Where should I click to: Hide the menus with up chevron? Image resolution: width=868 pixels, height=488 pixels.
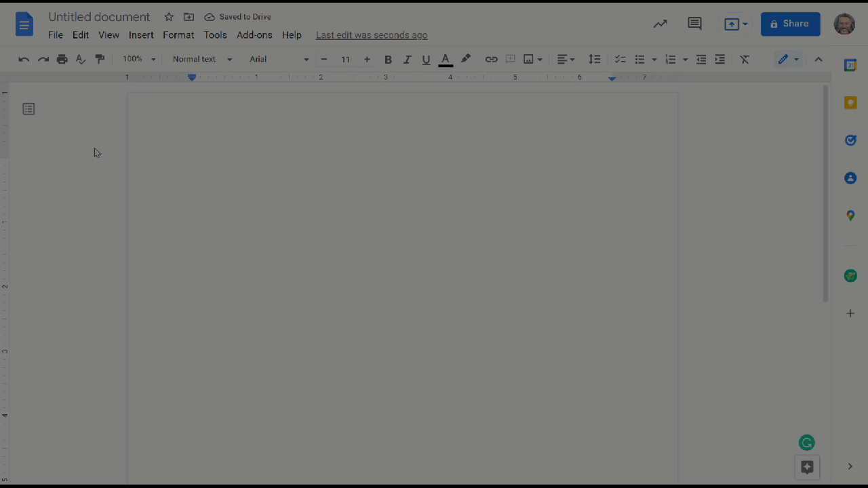pos(818,60)
